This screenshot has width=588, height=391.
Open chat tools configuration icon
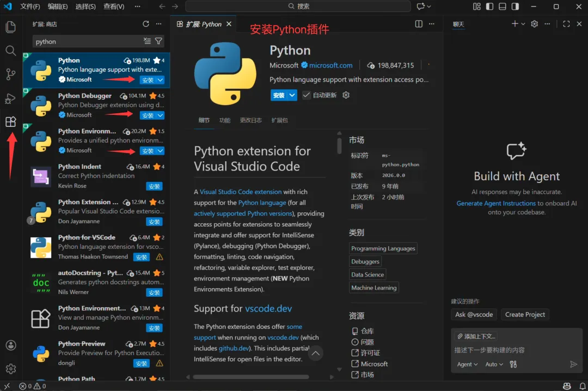click(x=513, y=364)
